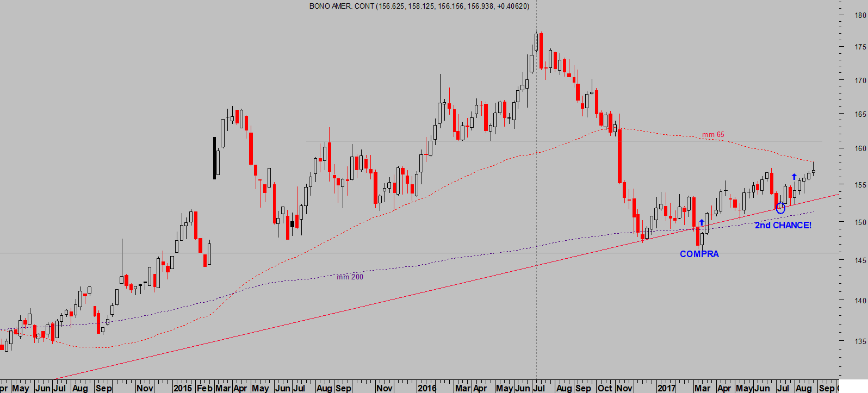Select the Oct month label on time axis
This screenshot has width=868, height=393.
(605, 388)
